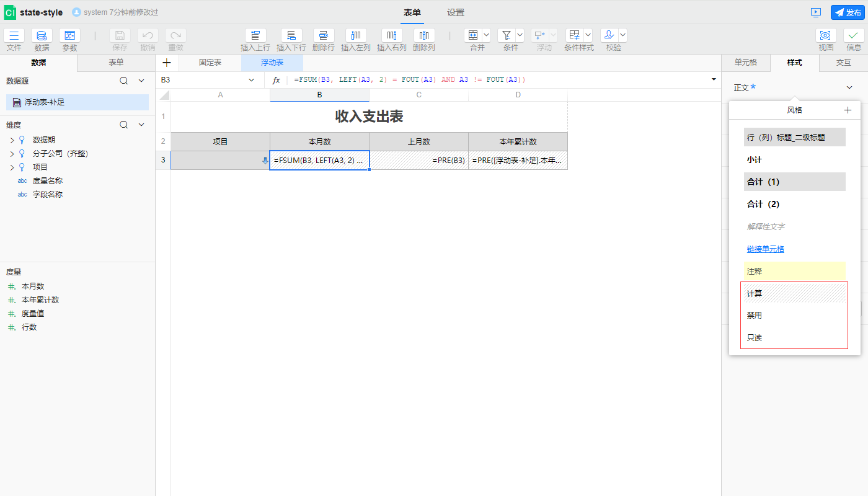Expand the 项目 dimension tree node

12,167
